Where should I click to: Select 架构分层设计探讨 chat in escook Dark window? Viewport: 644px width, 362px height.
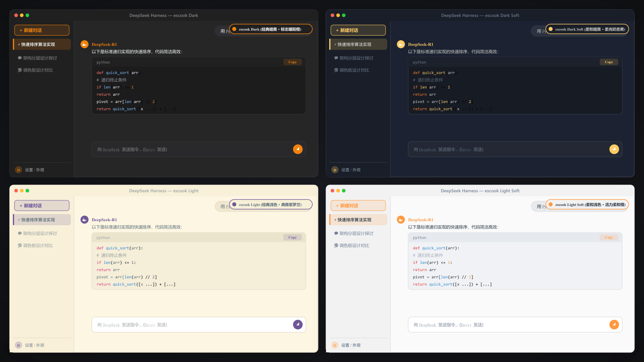(42, 58)
